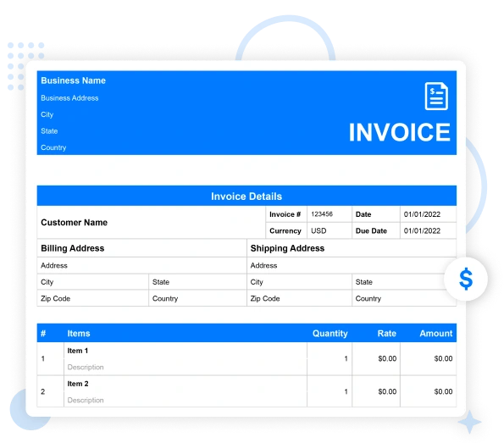Click Item 2 Description placeholder
504x443 pixels.
tap(86, 401)
